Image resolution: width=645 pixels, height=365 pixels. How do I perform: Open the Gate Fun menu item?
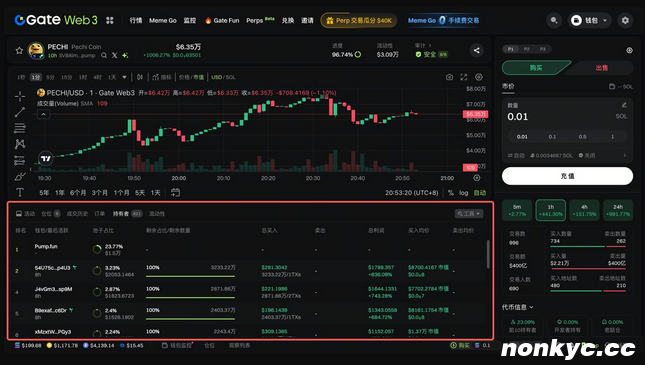pos(222,20)
